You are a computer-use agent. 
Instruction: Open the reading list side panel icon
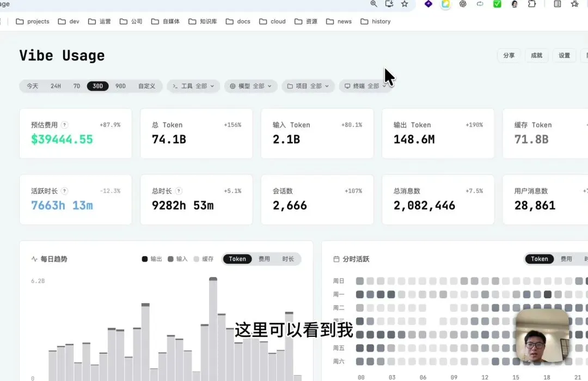click(558, 4)
